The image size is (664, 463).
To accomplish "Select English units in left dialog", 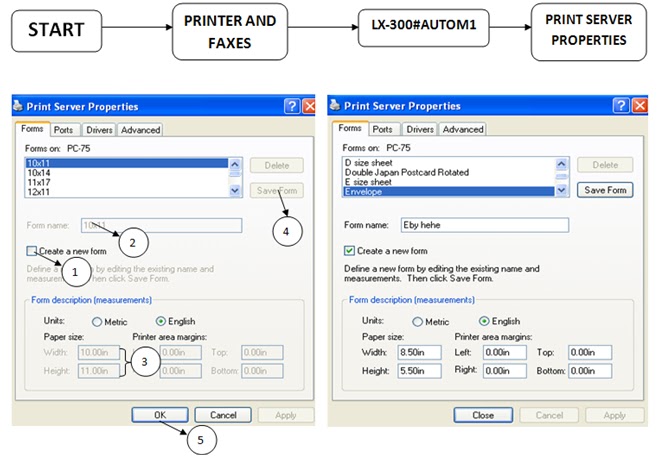I will (160, 322).
